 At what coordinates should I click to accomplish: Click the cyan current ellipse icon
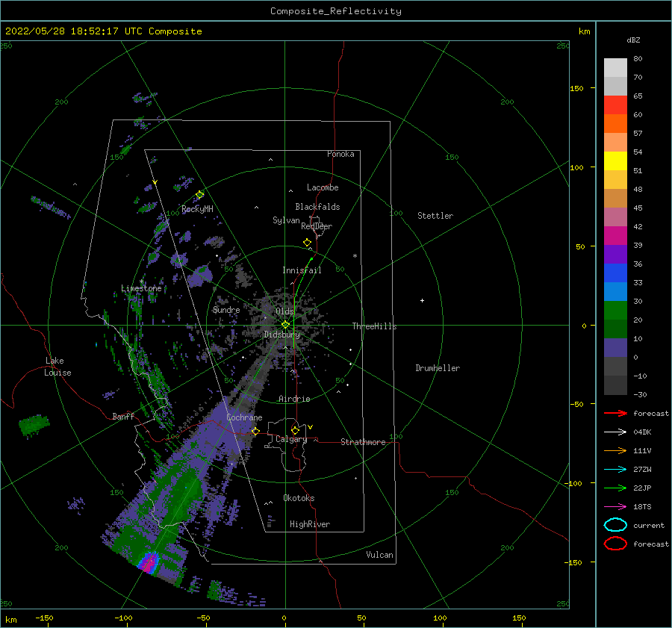point(615,525)
